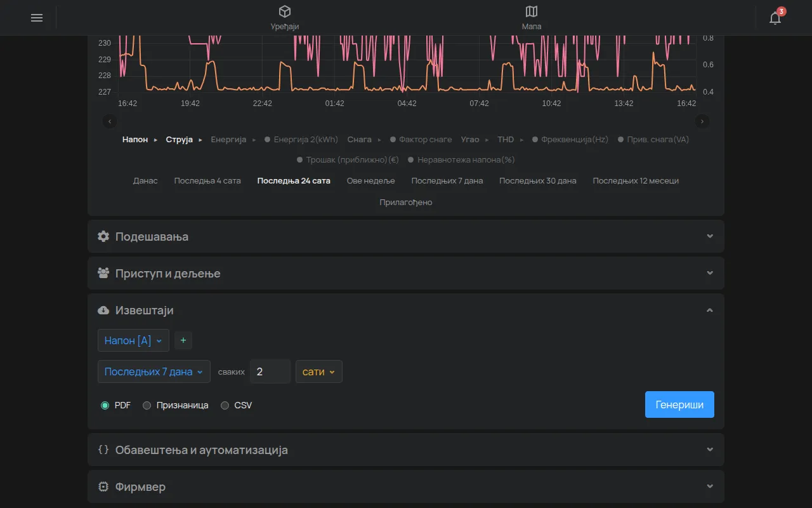Open the notifications bell
This screenshot has height=508, width=812.
(775, 18)
